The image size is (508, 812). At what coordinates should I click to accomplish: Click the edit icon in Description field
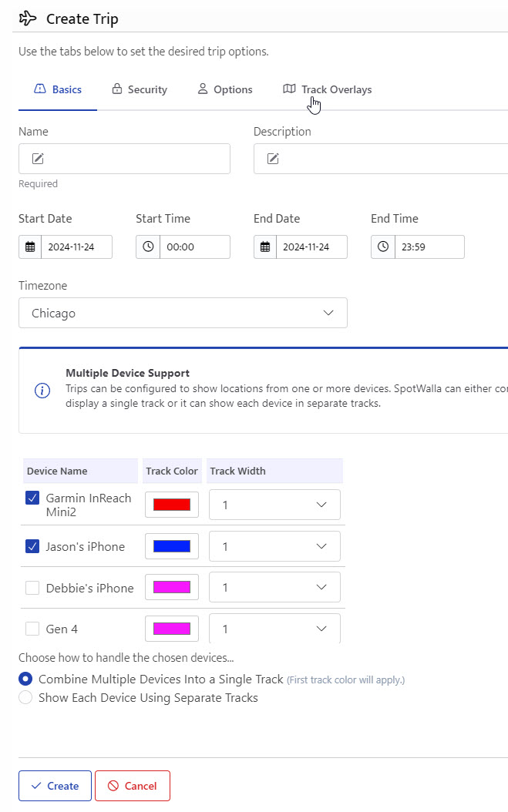[273, 159]
